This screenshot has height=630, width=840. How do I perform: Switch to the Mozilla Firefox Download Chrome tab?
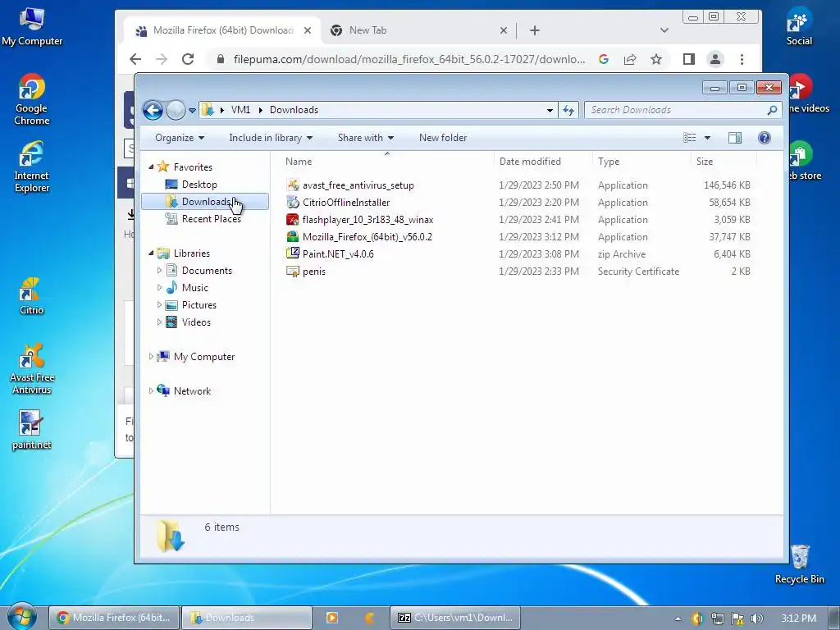(223, 30)
